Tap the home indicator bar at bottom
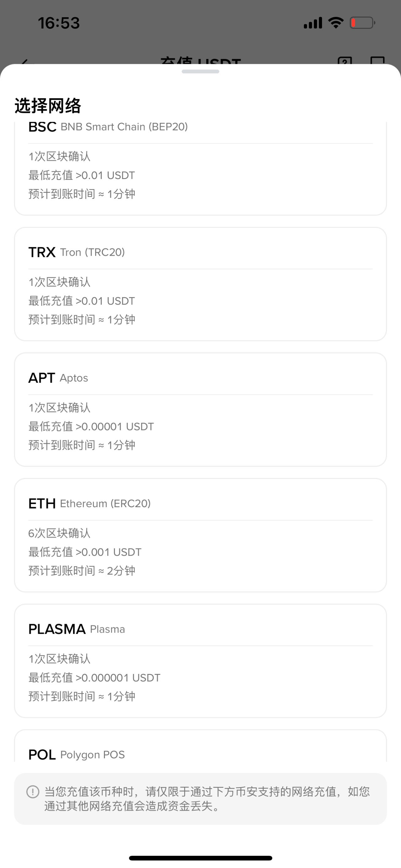The image size is (401, 868). [200, 858]
